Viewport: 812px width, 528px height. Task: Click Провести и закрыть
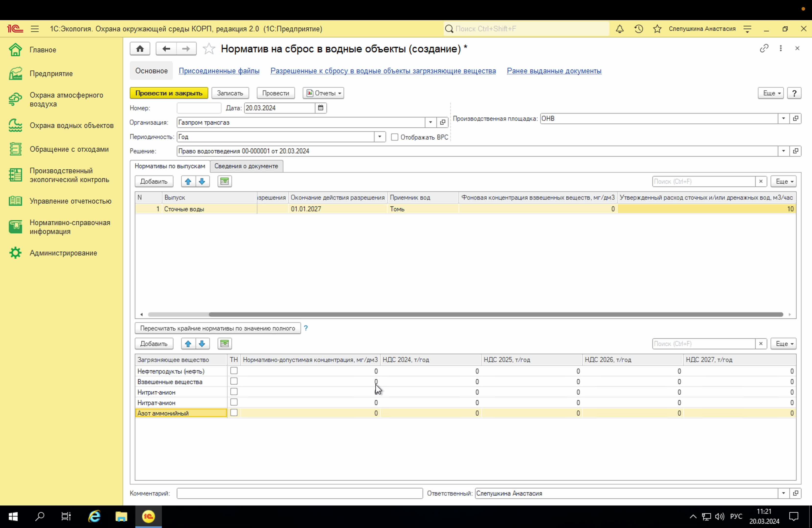click(x=169, y=93)
